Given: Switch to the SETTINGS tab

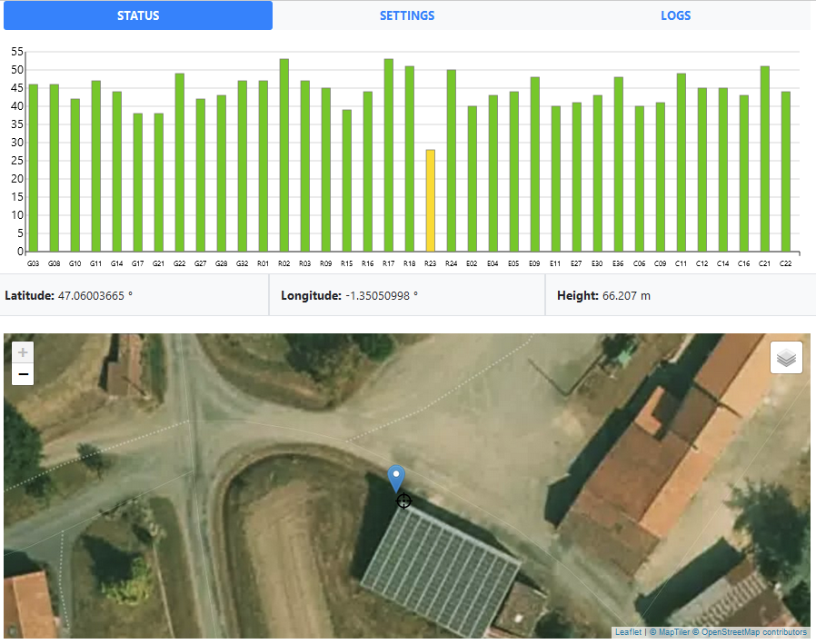Looking at the screenshot, I should [407, 15].
